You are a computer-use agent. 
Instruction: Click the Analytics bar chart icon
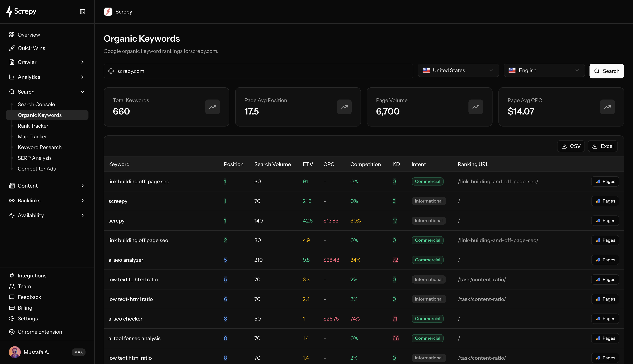[x=12, y=77]
